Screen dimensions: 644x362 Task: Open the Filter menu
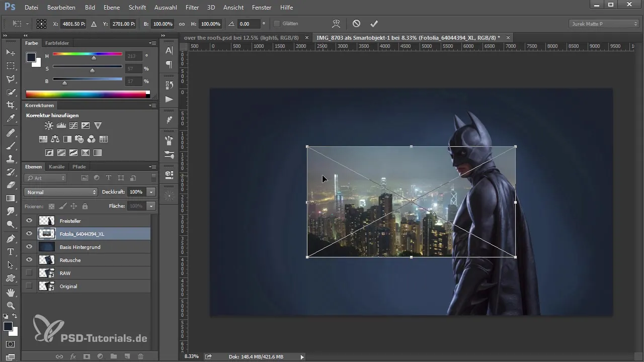[x=192, y=8]
